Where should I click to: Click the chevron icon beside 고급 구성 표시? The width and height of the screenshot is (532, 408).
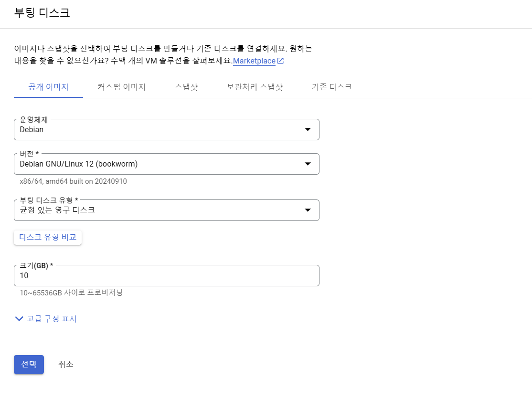click(19, 319)
